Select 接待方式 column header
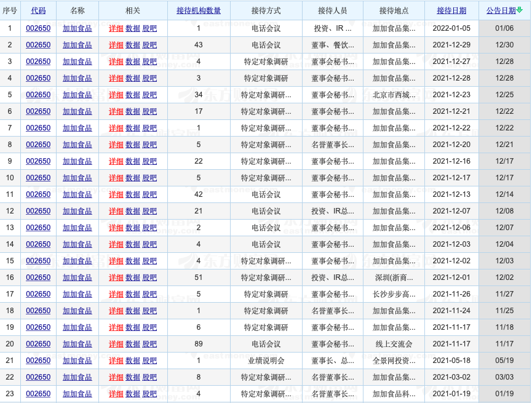Viewport: 532px width, 403px height. pyautogui.click(x=266, y=10)
